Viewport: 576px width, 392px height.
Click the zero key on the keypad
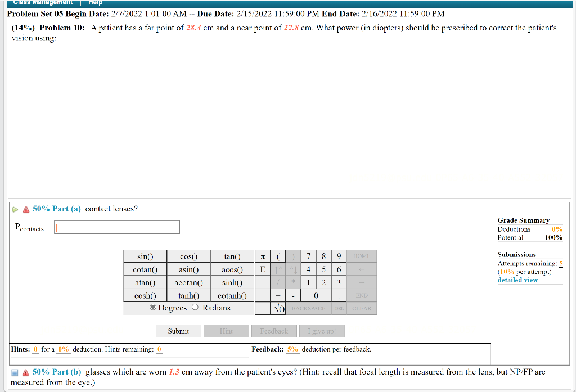coord(316,295)
